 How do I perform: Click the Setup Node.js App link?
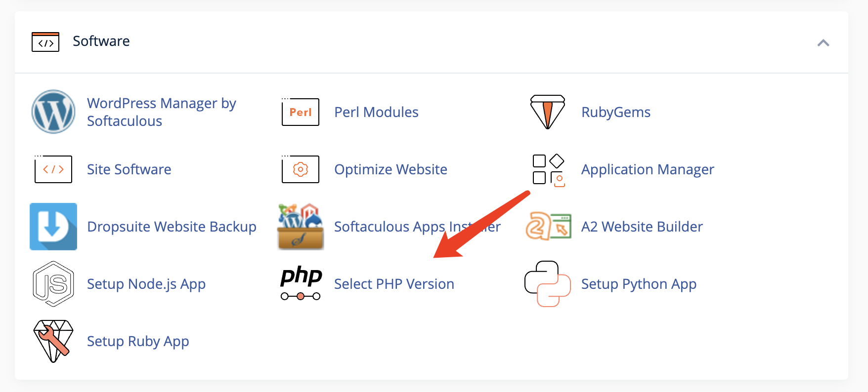(146, 284)
